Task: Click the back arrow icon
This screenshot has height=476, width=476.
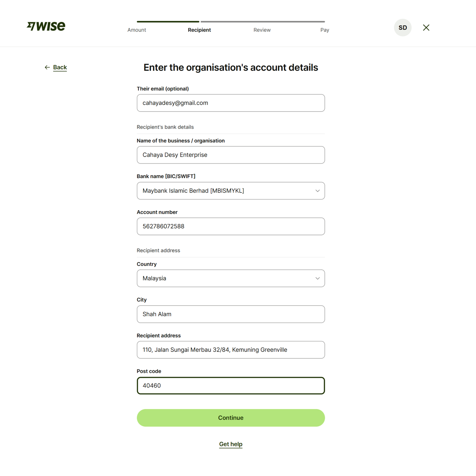Action: click(47, 68)
